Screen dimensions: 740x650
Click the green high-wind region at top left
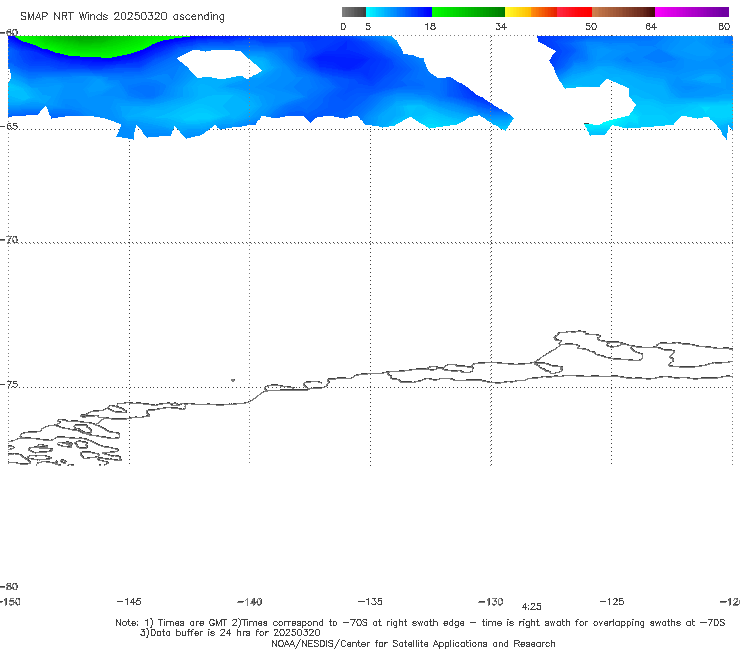99,45
